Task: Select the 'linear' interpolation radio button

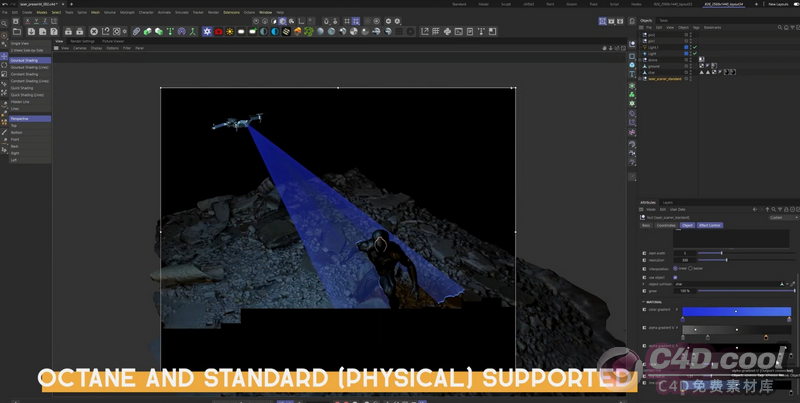Action: pyautogui.click(x=676, y=268)
